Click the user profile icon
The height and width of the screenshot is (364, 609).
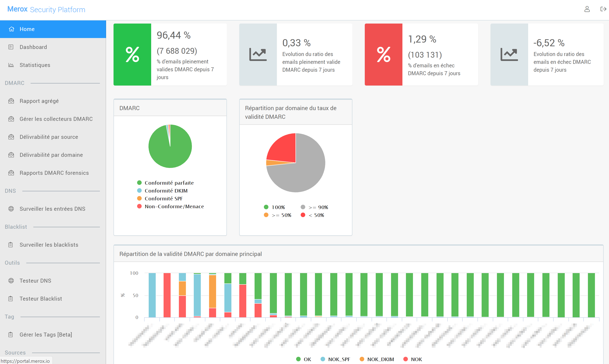pyautogui.click(x=587, y=9)
